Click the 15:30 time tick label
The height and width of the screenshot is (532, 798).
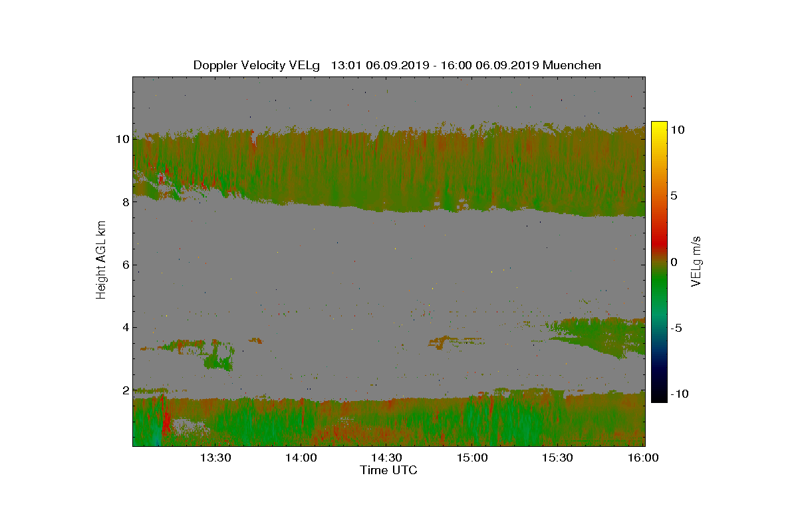(557, 458)
